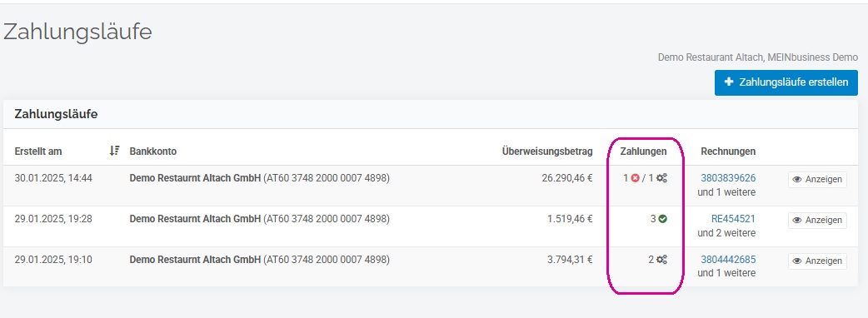Click the gears icon in the 3.794,31 € row
This screenshot has width=868, height=318.
(661, 260)
